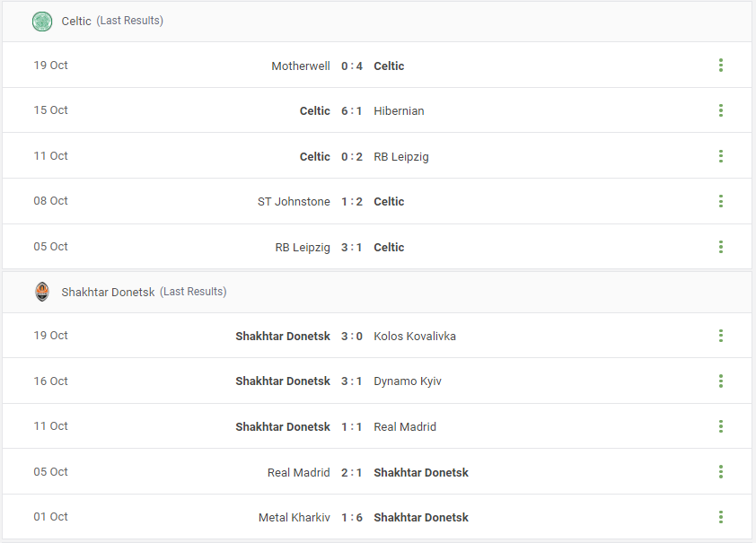The height and width of the screenshot is (543, 756).
Task: Open options for Shakhtar 1:1 Real Madrid
Action: click(x=721, y=426)
